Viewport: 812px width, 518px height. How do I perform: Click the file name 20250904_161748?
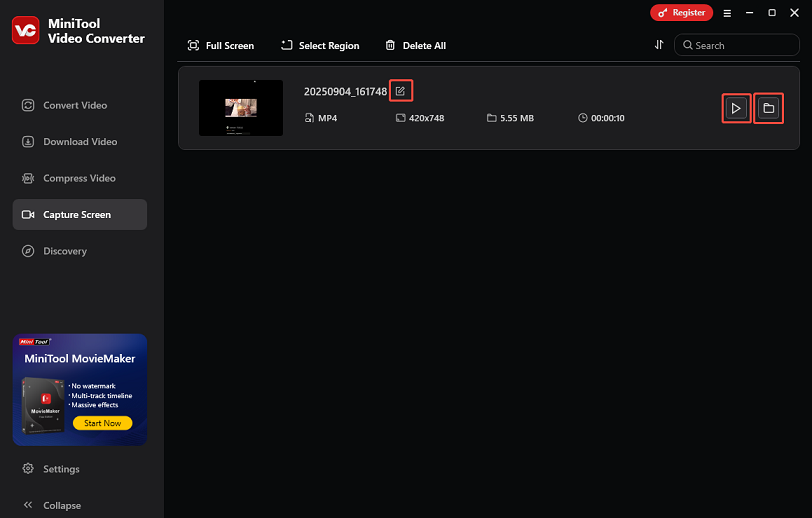click(345, 92)
